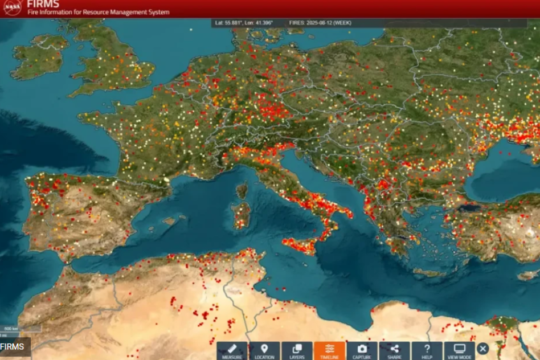The height and width of the screenshot is (360, 540).
Task: Click the Lat/Lon coordinates readout
Action: coord(244,23)
